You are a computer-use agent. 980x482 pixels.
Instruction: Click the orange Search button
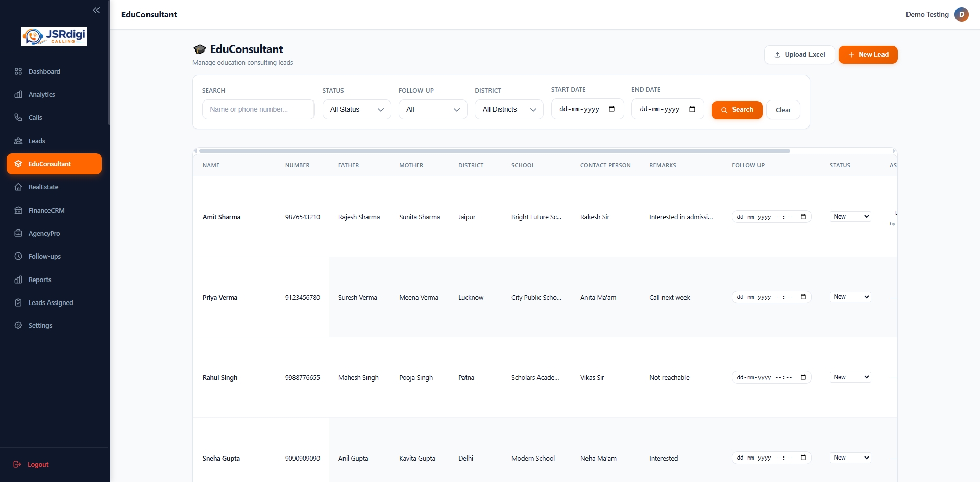click(737, 110)
